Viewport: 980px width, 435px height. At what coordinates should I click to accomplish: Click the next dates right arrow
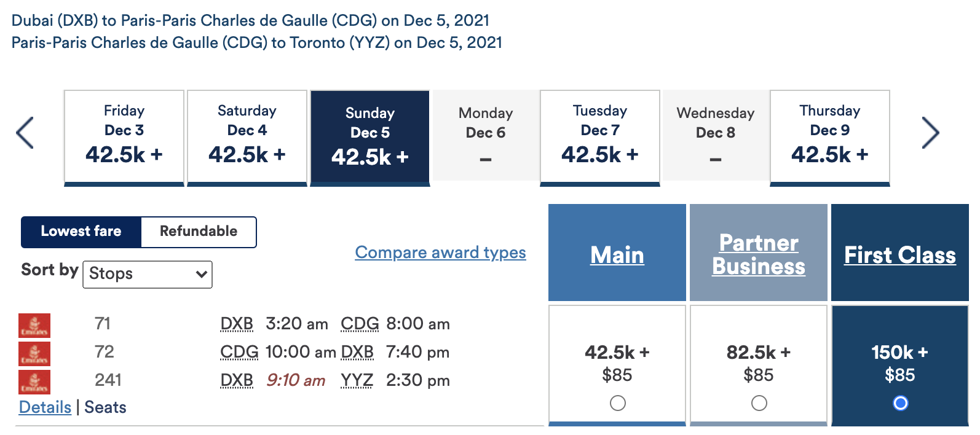930,133
